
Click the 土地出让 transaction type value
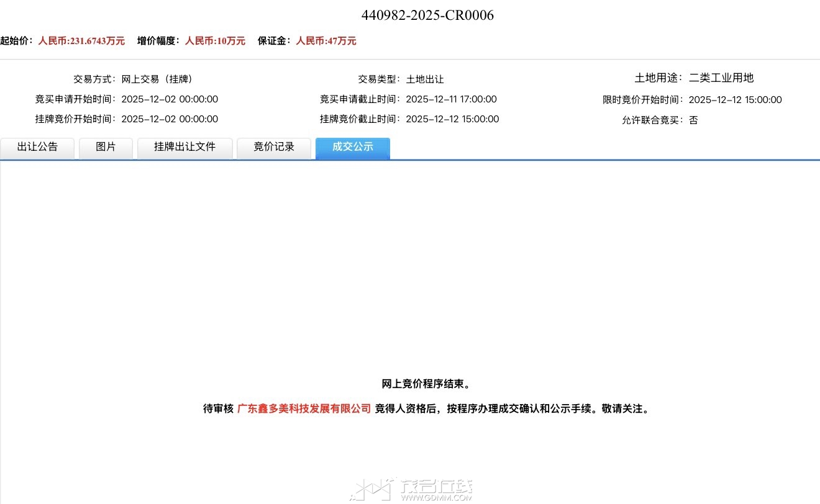point(425,79)
